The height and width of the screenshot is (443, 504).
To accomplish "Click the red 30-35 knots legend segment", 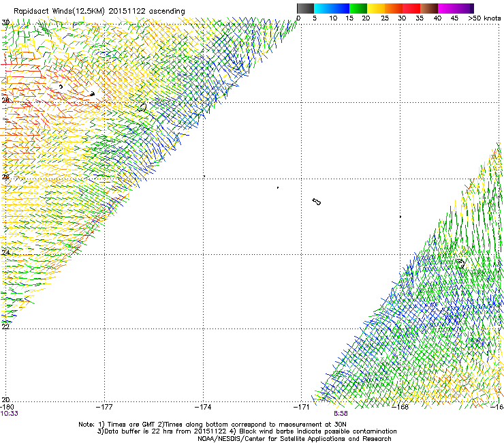I will 411,8.
